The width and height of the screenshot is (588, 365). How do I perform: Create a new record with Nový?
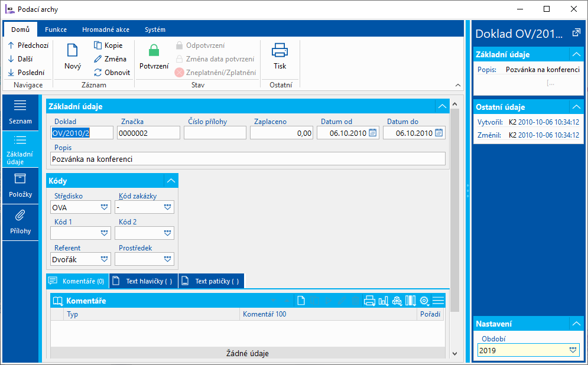click(x=72, y=57)
